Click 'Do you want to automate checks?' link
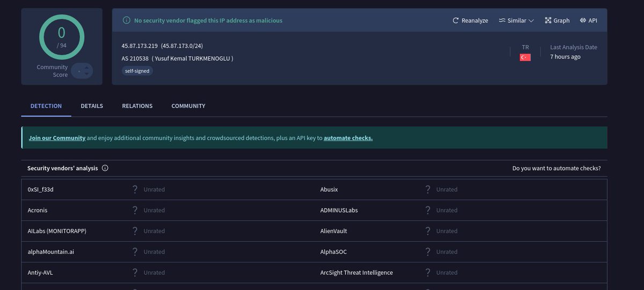 (x=557, y=168)
